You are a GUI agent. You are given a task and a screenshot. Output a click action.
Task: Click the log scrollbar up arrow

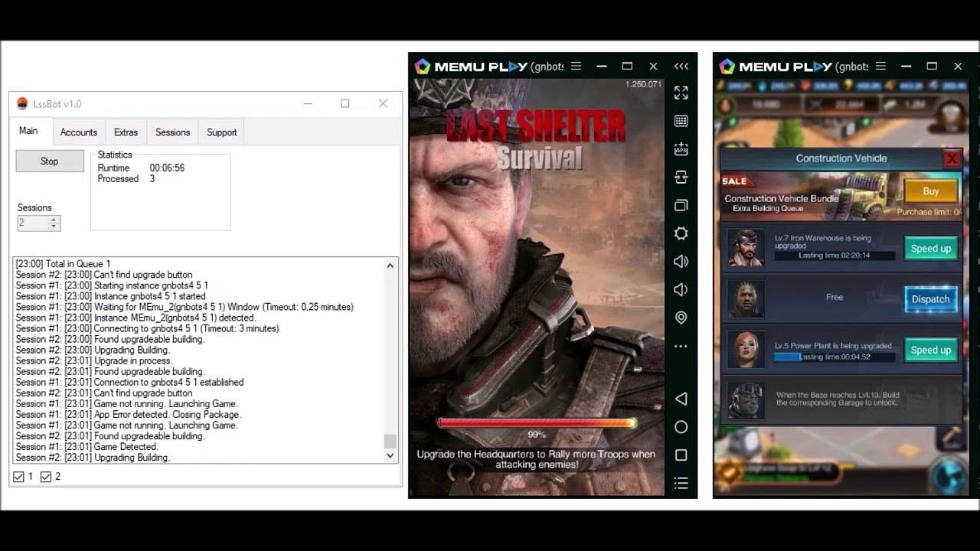[x=390, y=266]
